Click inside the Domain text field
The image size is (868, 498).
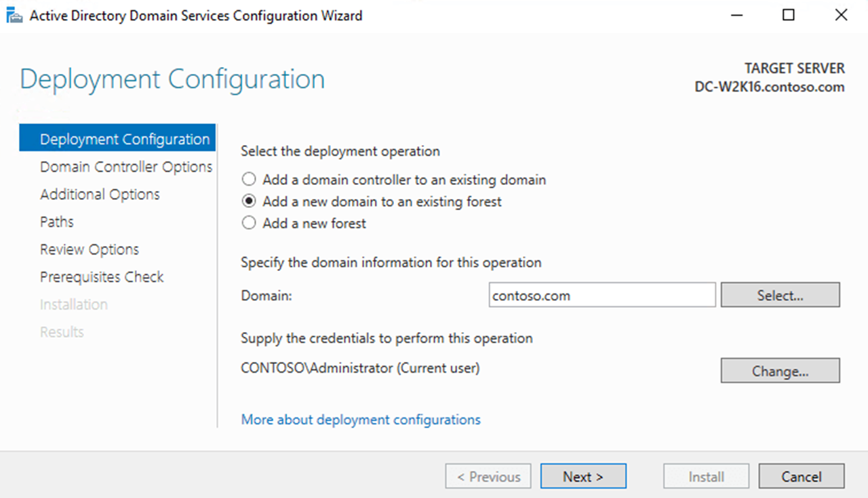click(601, 295)
